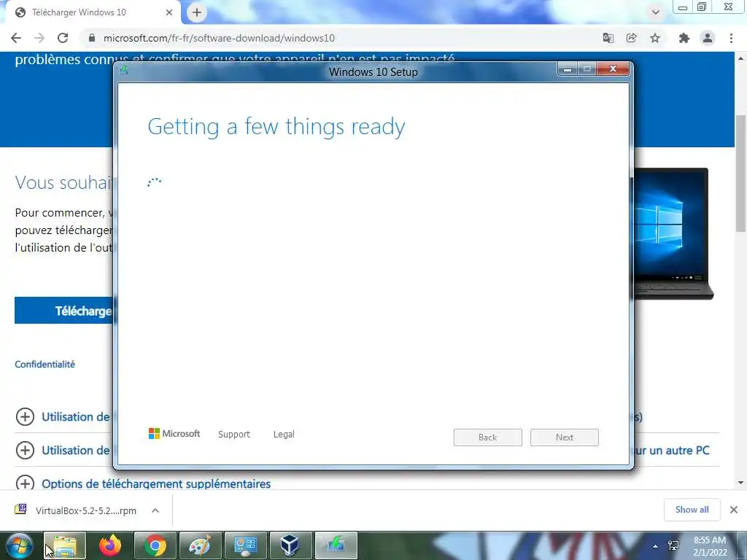Close the Télécharger Windows 10 tab

[169, 13]
